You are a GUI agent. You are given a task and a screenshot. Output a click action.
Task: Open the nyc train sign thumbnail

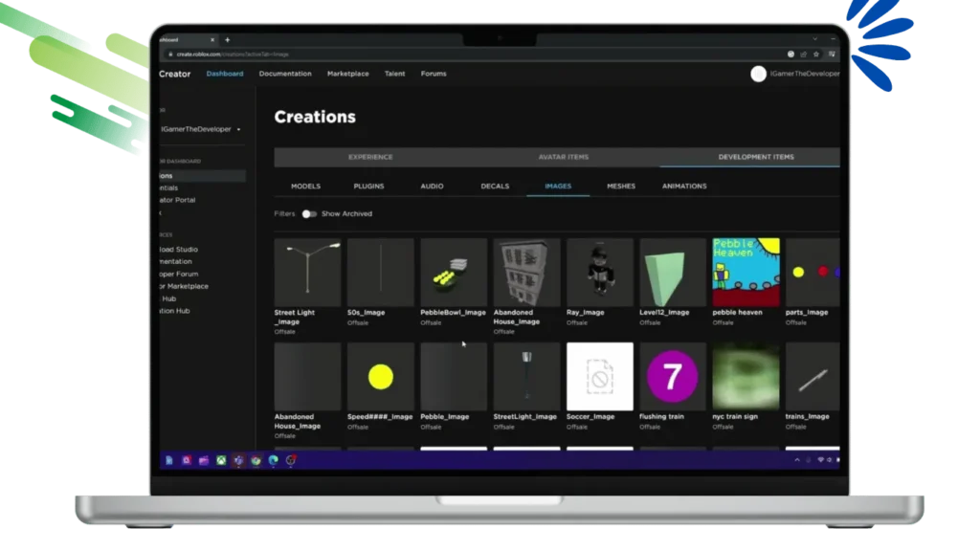coord(746,377)
